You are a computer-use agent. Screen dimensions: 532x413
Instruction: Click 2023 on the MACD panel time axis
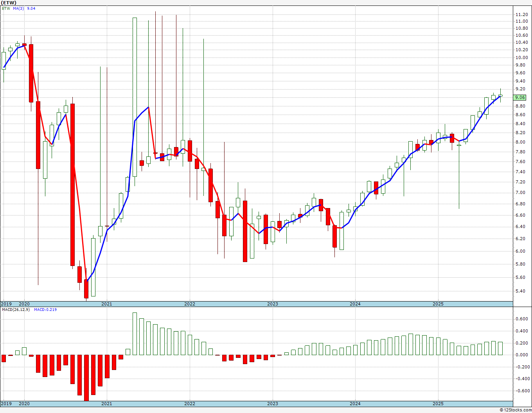(273, 404)
